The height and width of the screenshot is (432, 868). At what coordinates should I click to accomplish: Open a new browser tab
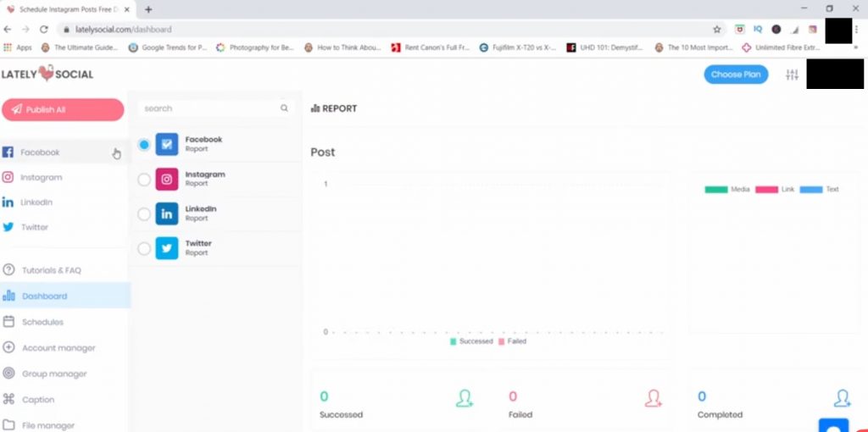(x=148, y=9)
